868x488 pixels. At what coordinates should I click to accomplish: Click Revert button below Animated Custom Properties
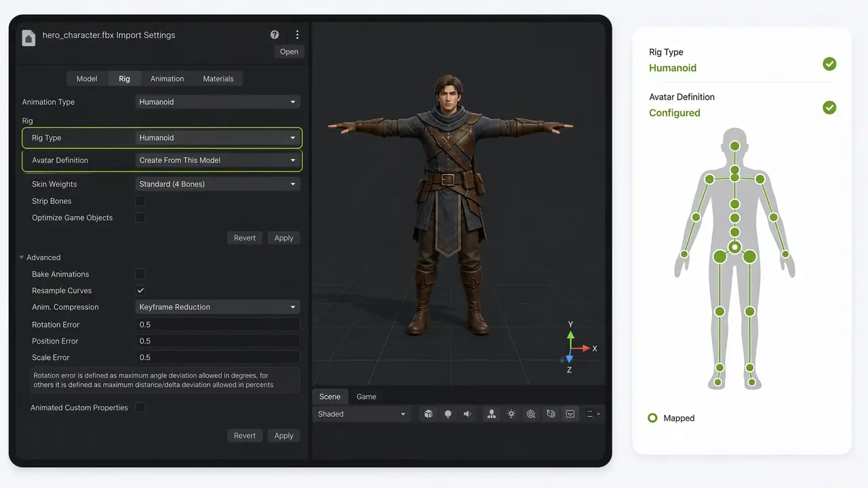coord(245,436)
